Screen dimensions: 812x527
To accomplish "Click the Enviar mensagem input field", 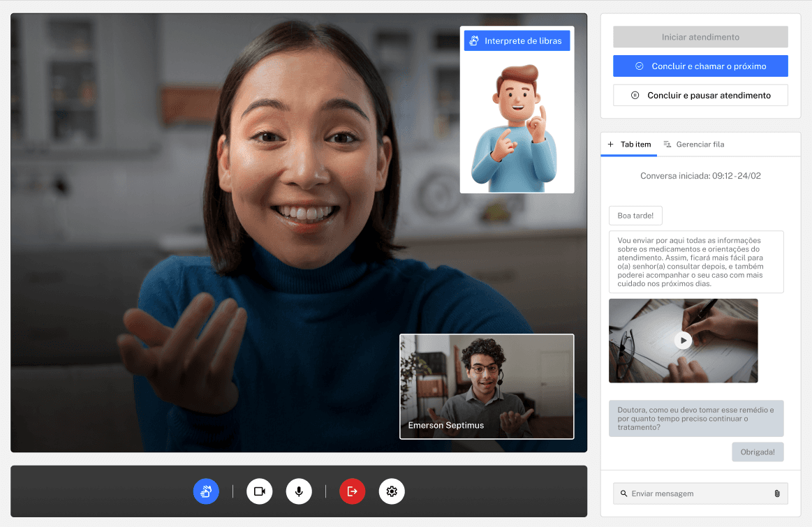I will (700, 494).
